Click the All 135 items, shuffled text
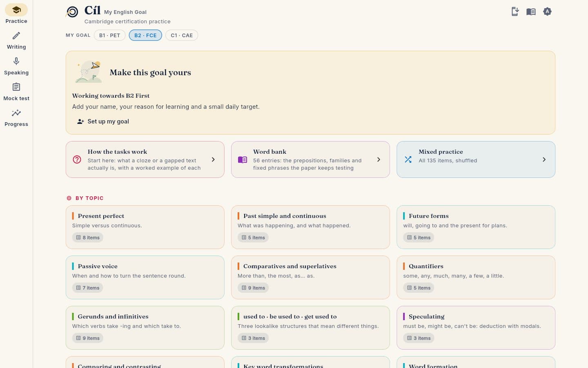 448,161
